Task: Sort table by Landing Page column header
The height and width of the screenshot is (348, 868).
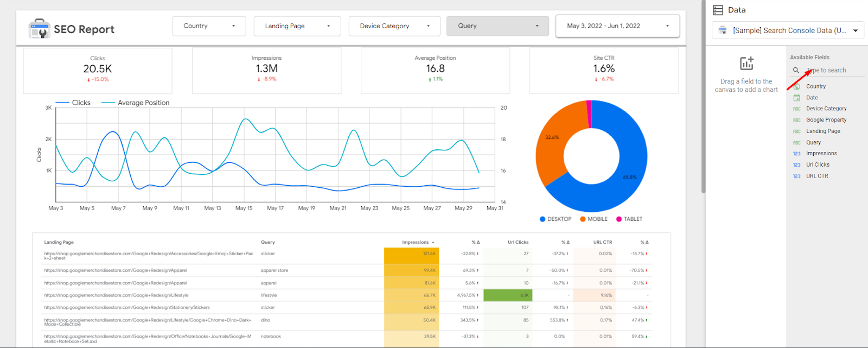Action: point(59,243)
